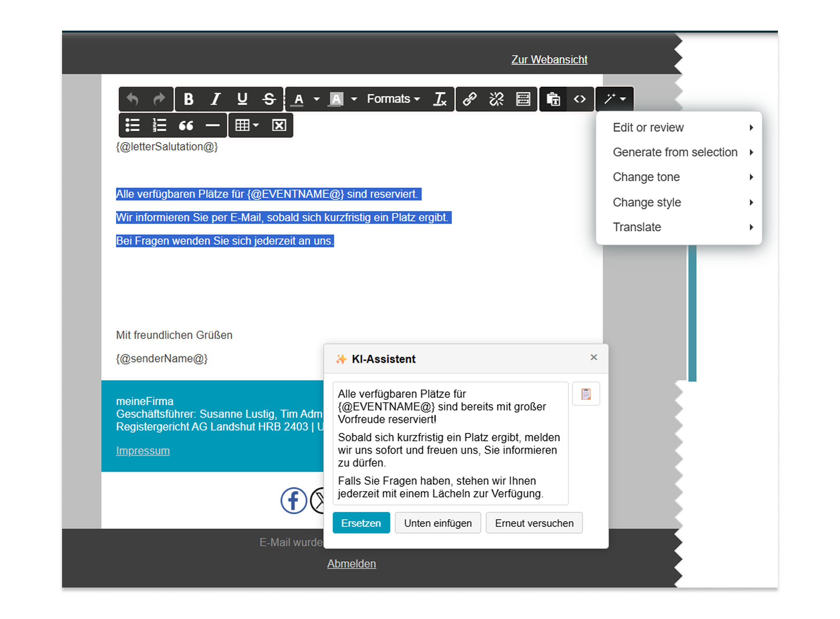Apply background color highlight button
This screenshot has width=840, height=619.
pos(336,99)
